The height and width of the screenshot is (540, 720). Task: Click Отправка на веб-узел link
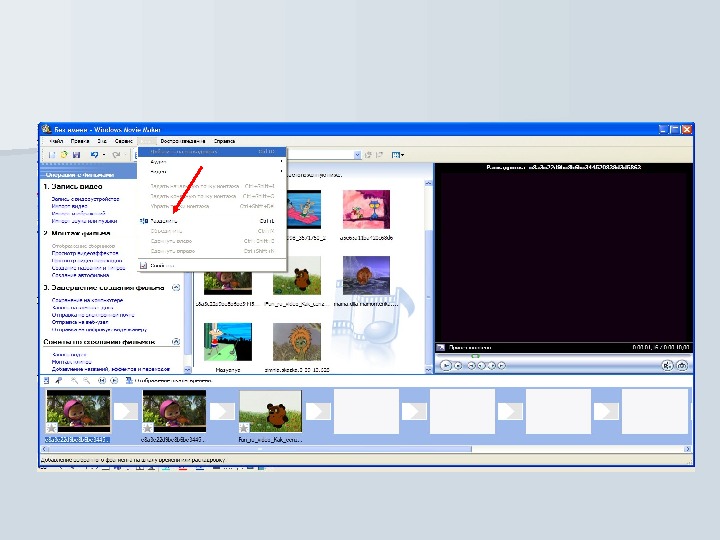point(80,322)
